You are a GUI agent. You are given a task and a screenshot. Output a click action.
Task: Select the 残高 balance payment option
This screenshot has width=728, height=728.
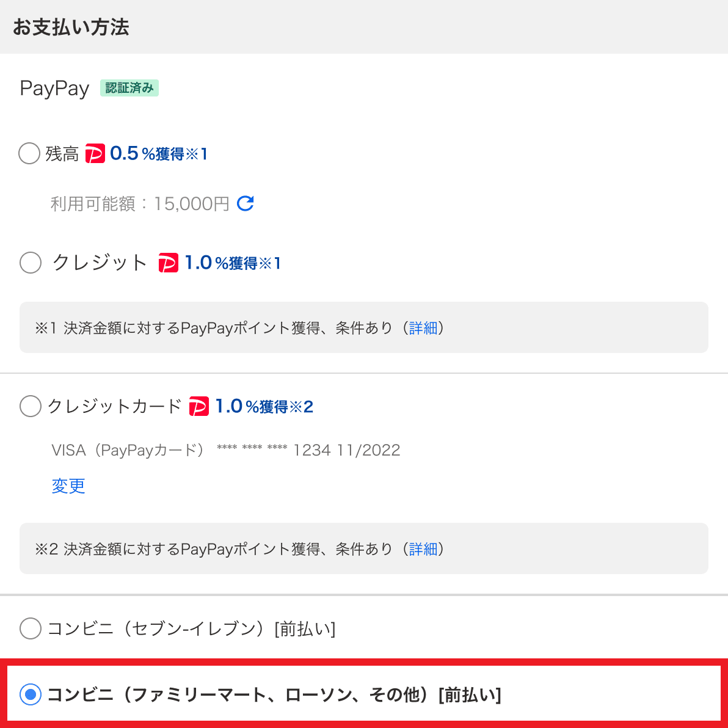click(x=29, y=153)
